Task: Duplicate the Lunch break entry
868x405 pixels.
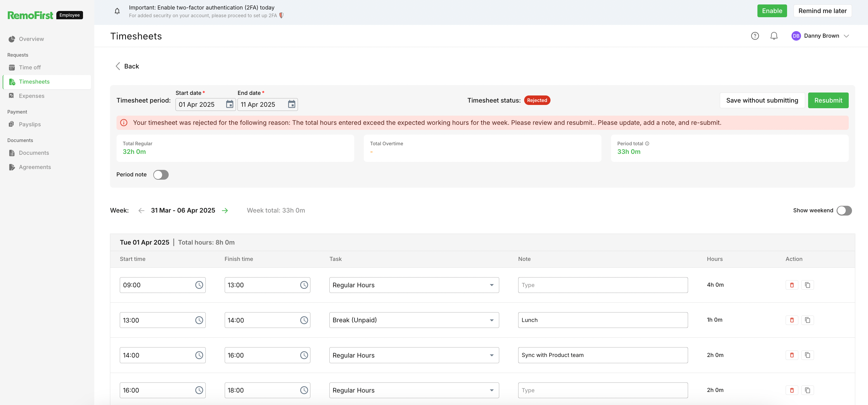Action: tap(808, 320)
